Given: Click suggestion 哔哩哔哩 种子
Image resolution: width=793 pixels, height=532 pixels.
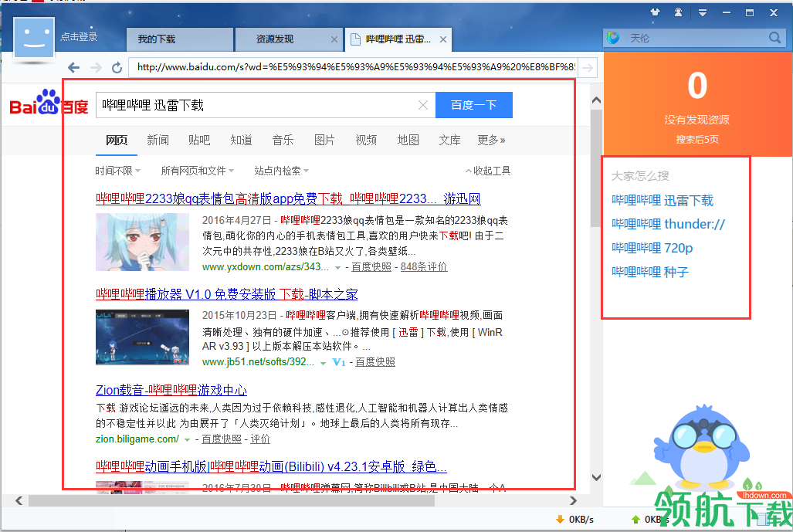Looking at the screenshot, I should [x=650, y=272].
